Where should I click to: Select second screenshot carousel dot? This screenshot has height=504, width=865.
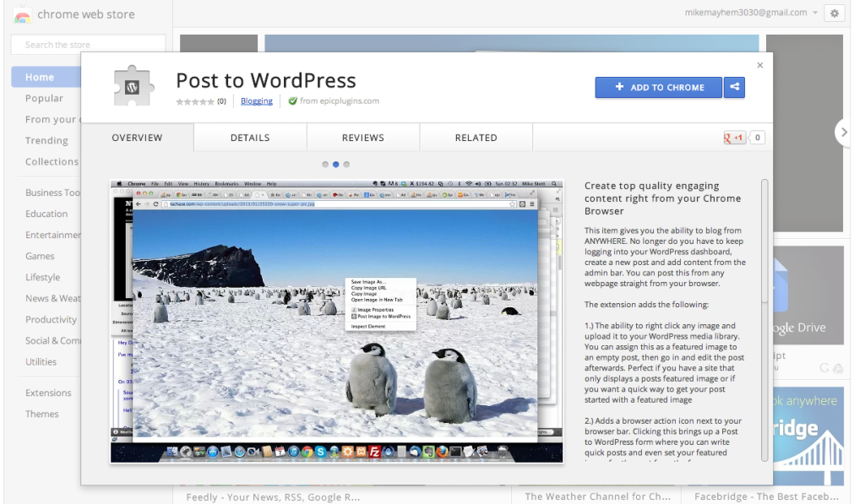point(335,165)
